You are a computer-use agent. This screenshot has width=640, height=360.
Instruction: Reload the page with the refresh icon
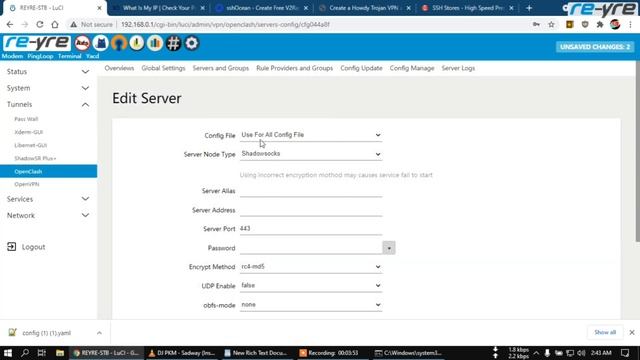click(40, 24)
